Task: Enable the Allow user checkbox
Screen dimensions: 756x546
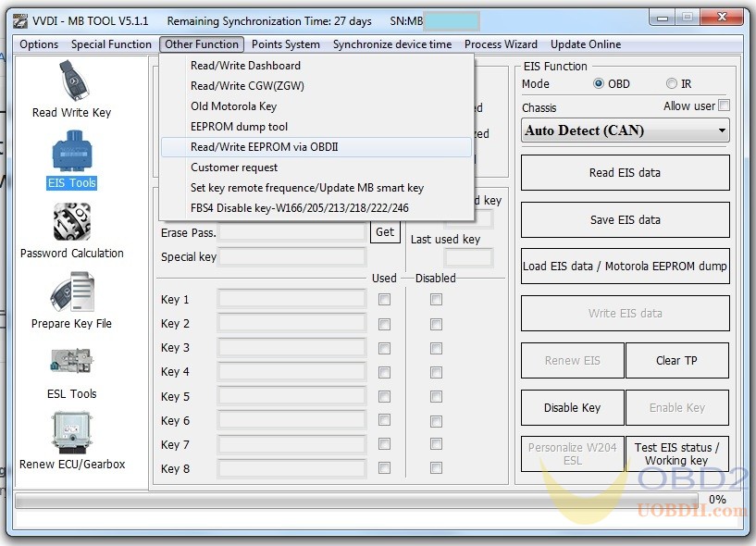Action: coord(724,105)
